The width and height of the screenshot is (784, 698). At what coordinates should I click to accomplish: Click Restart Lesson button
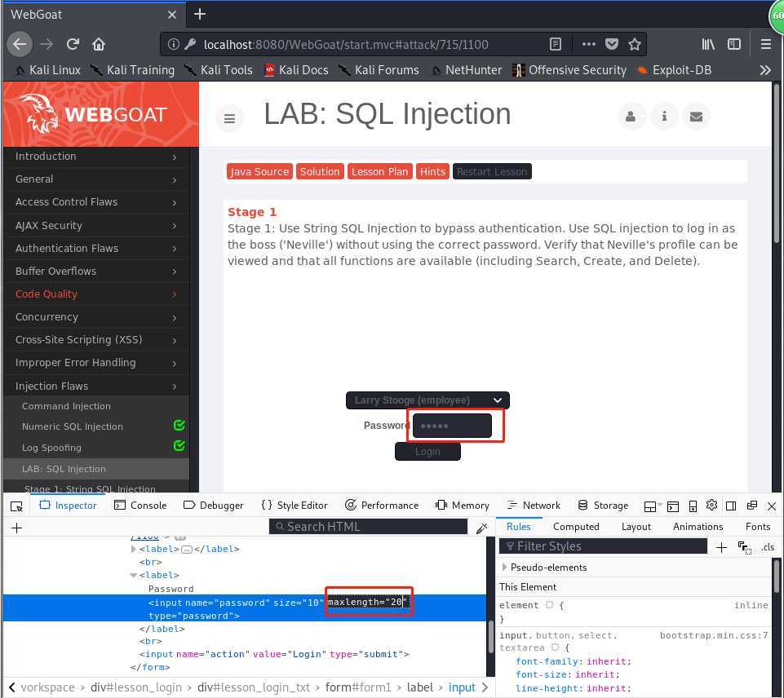click(x=492, y=172)
